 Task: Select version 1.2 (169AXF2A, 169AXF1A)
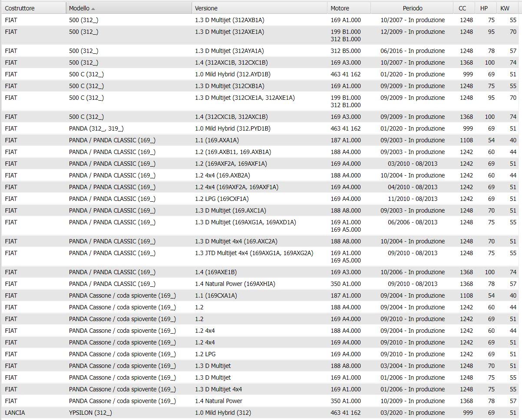(x=231, y=164)
